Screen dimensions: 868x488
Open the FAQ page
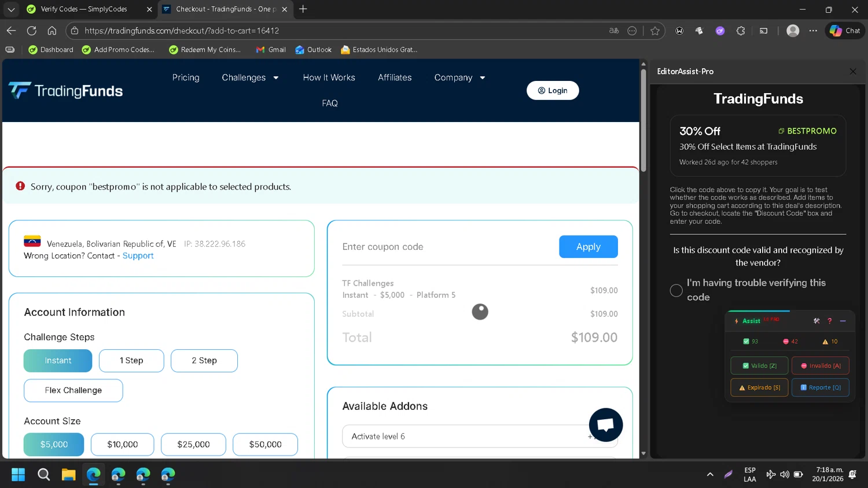[x=330, y=103]
